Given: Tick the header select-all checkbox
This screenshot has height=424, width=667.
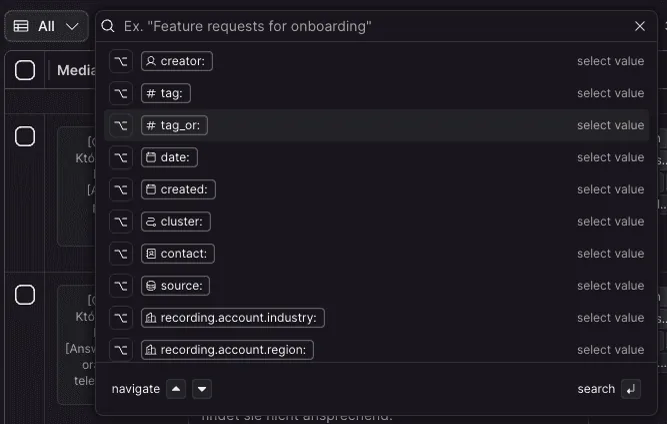Looking at the screenshot, I should pyautogui.click(x=25, y=70).
